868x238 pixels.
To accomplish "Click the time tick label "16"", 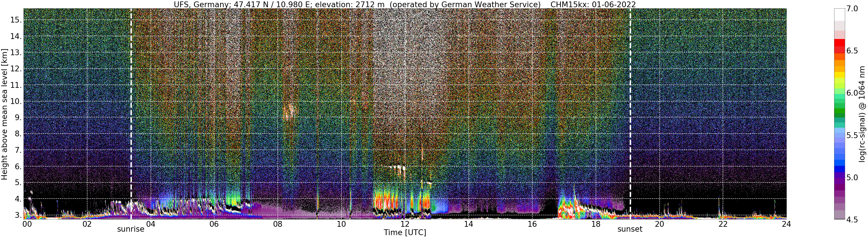I will tap(532, 224).
